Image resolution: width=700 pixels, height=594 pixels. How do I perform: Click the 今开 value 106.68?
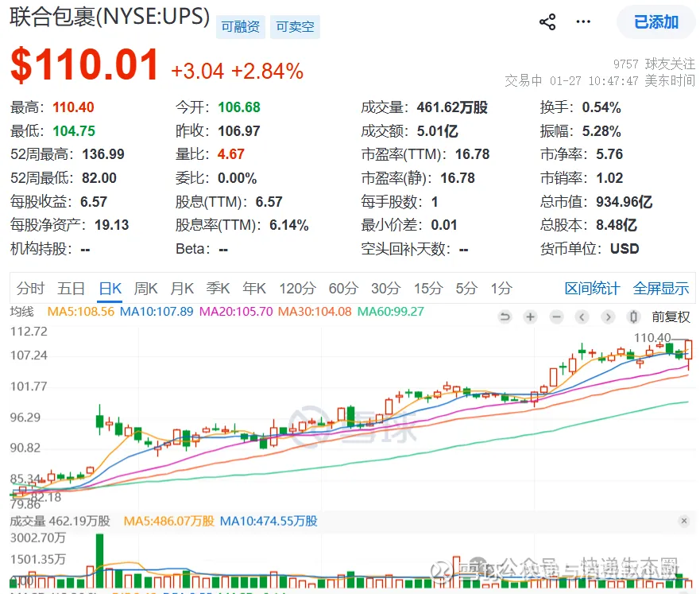(x=239, y=107)
